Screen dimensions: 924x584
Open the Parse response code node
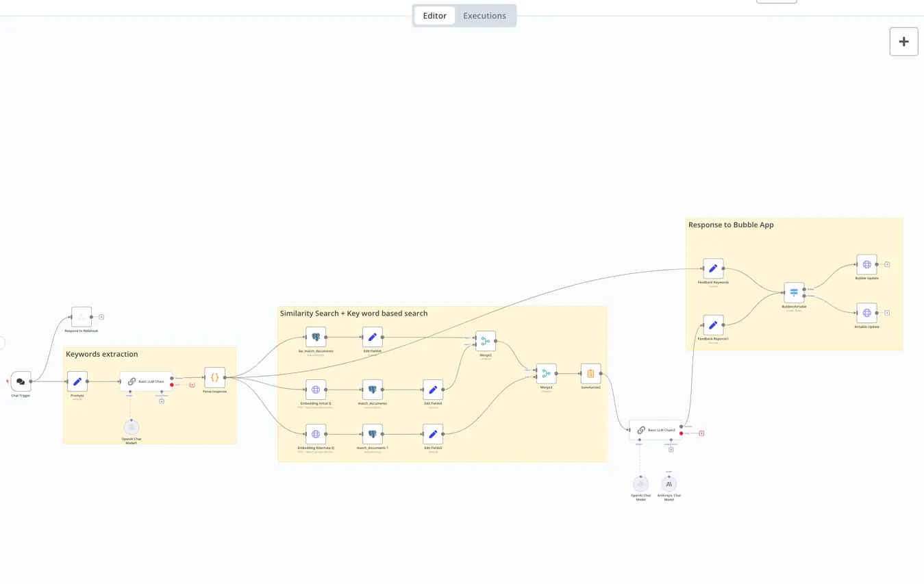214,377
